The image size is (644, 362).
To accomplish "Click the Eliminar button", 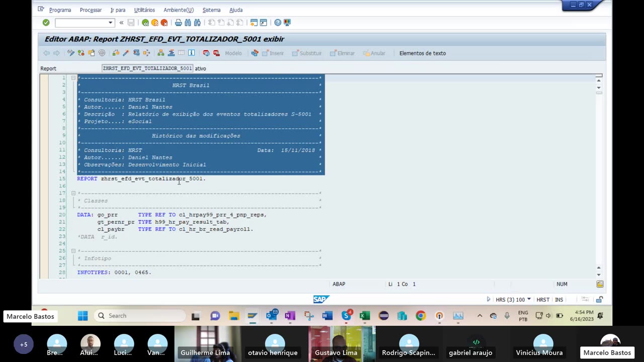I will coord(342,53).
